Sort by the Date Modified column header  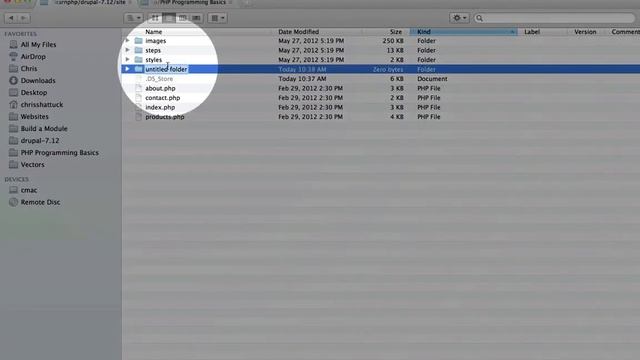click(x=298, y=31)
